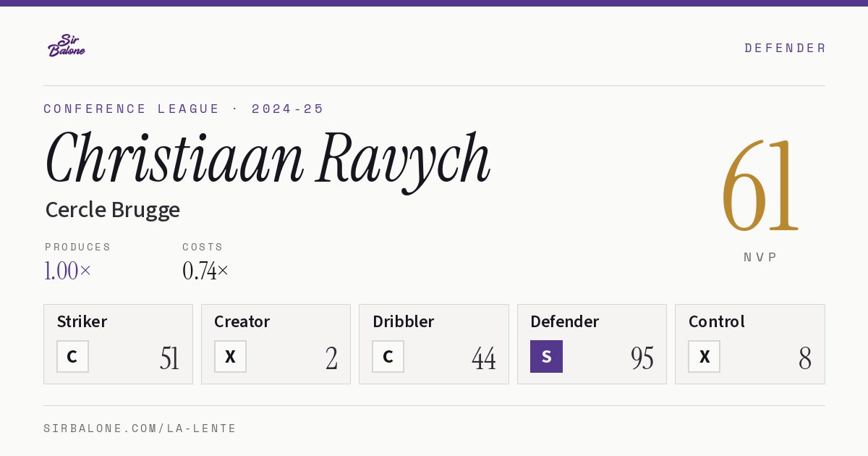Click the PRODUCES label
This screenshot has height=456, width=868.
78,247
